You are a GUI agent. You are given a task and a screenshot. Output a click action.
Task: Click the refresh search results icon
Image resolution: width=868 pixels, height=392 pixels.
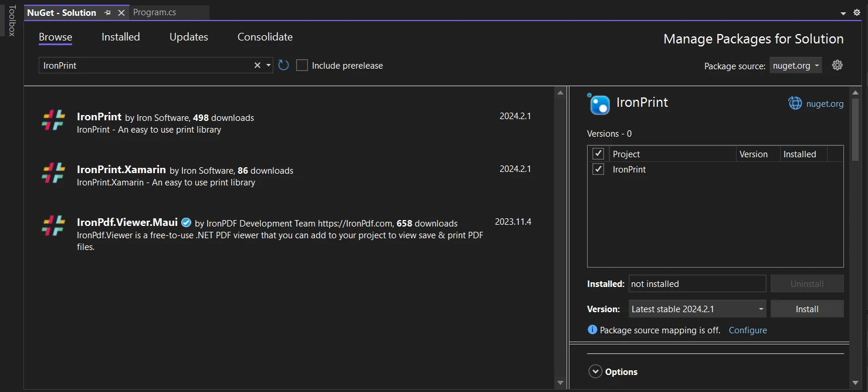coord(284,65)
